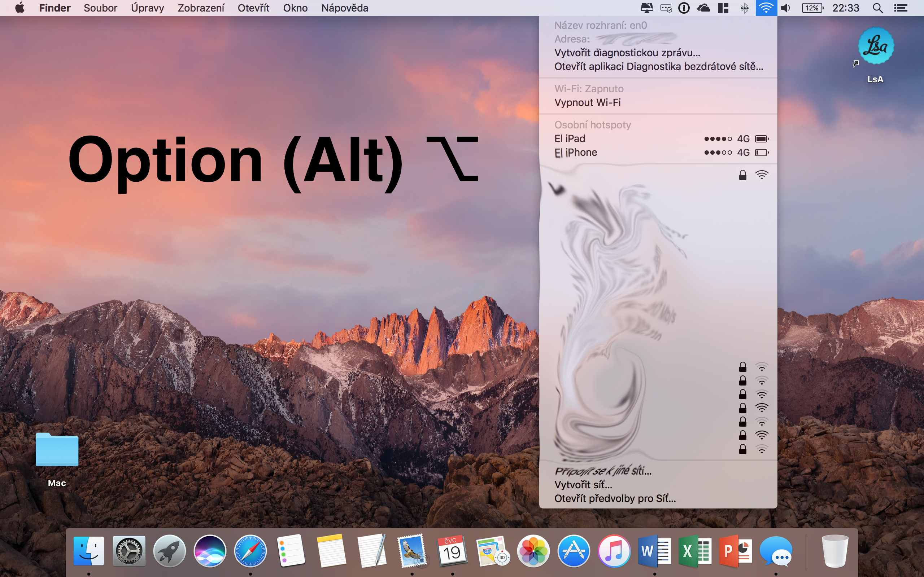Open the Zobrazení menu
The width and height of the screenshot is (924, 577).
(201, 8)
